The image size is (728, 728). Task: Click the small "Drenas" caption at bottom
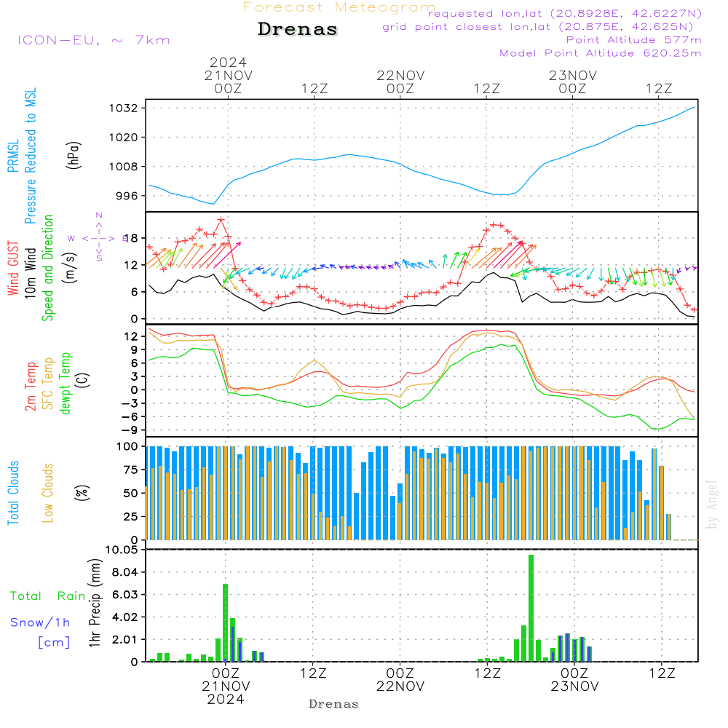tap(334, 704)
